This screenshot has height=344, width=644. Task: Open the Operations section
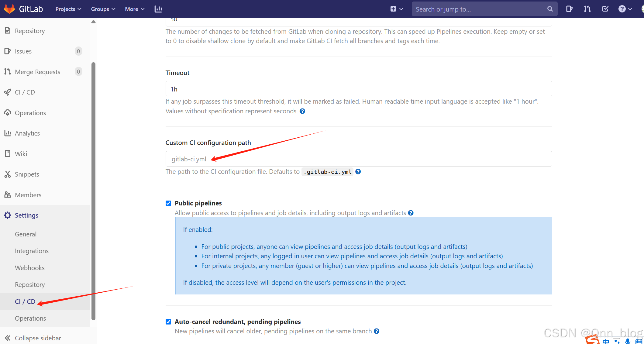point(30,113)
